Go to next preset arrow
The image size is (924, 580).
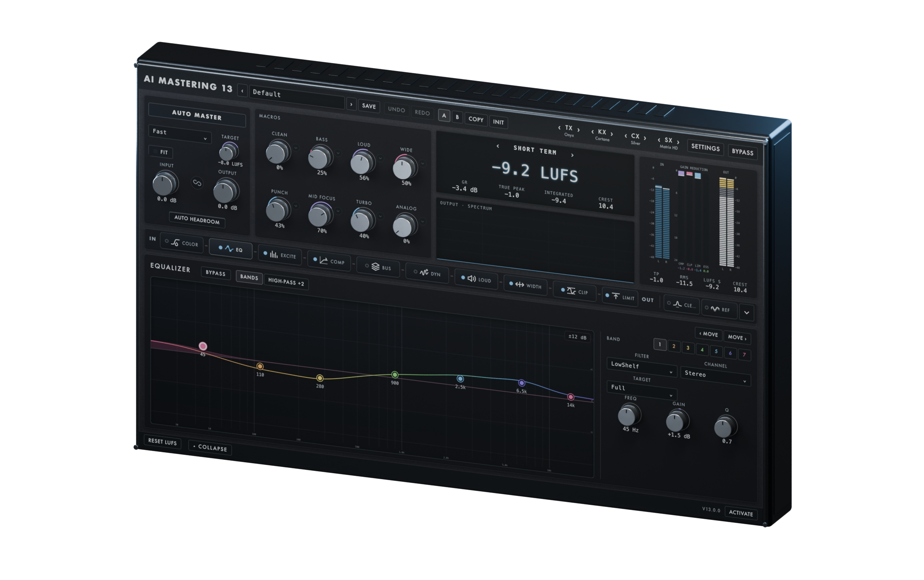[351, 104]
